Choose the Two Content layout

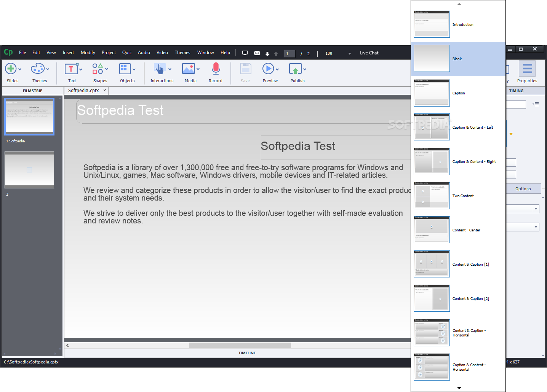pyautogui.click(x=458, y=196)
